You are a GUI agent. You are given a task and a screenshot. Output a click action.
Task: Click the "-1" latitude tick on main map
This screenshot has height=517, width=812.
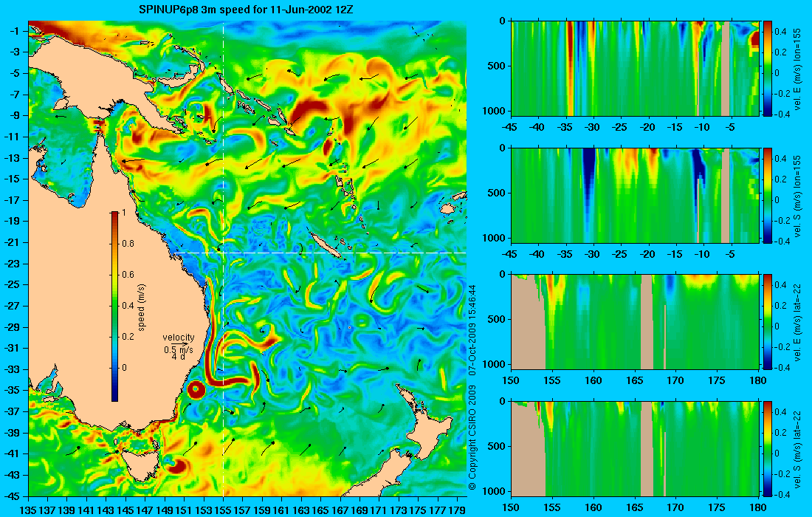pyautogui.click(x=16, y=31)
